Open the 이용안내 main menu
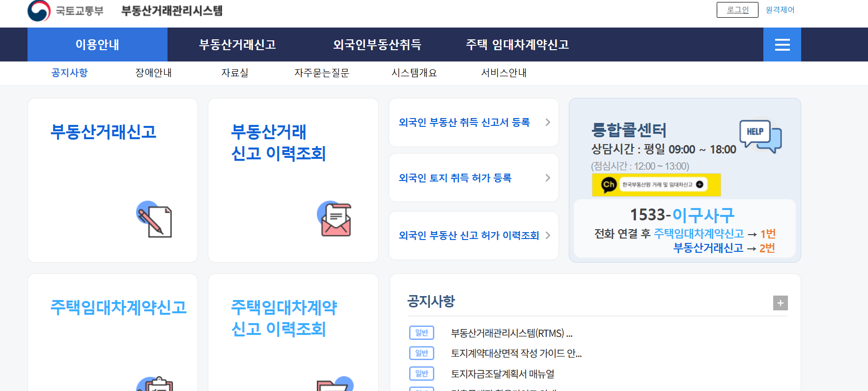This screenshot has height=391, width=868. (97, 45)
